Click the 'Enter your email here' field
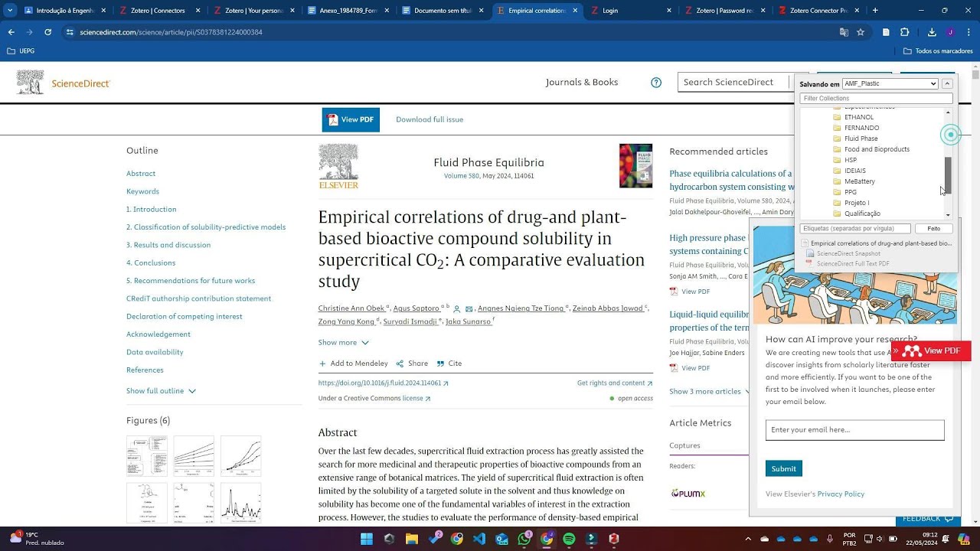The image size is (980, 551). coord(854,430)
